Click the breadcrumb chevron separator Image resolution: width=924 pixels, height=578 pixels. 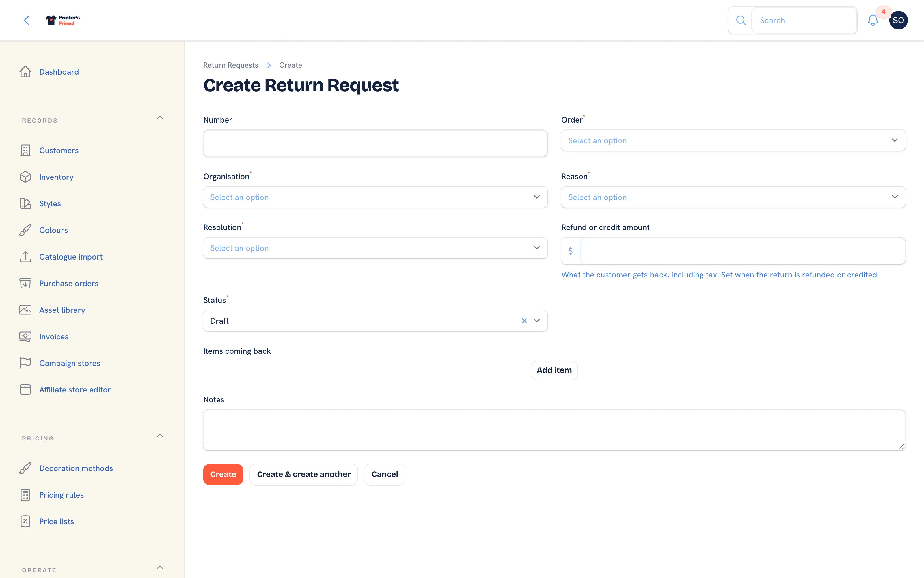coord(269,65)
